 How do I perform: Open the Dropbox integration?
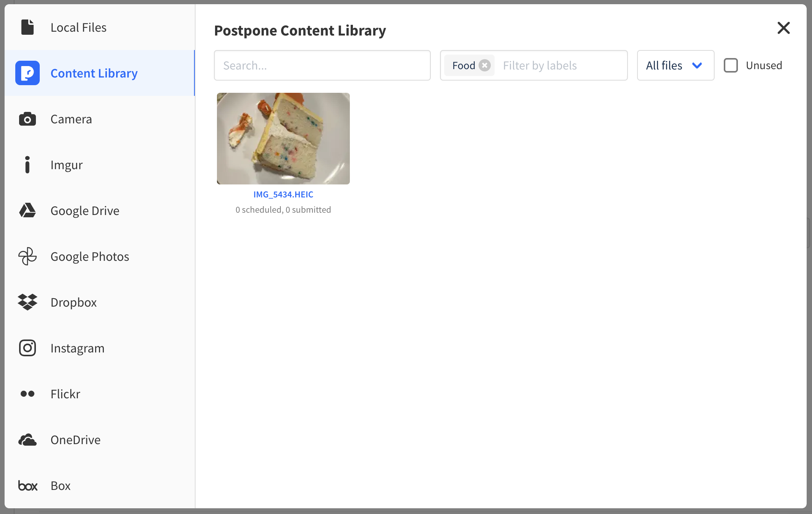[27, 302]
